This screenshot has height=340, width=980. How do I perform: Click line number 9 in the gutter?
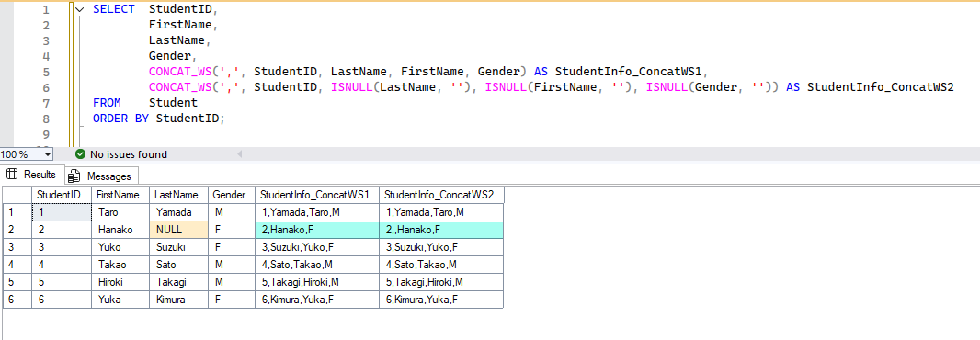(45, 134)
